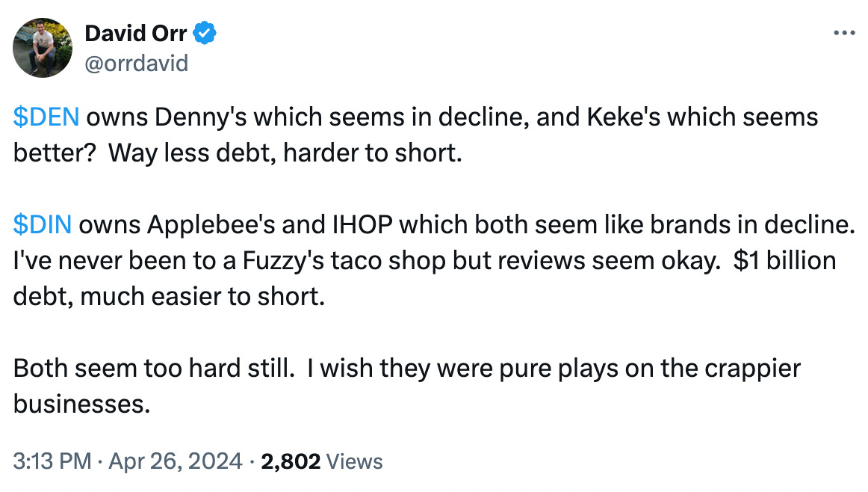This screenshot has width=868, height=492.
Task: Click the Views label
Action: [x=354, y=461]
